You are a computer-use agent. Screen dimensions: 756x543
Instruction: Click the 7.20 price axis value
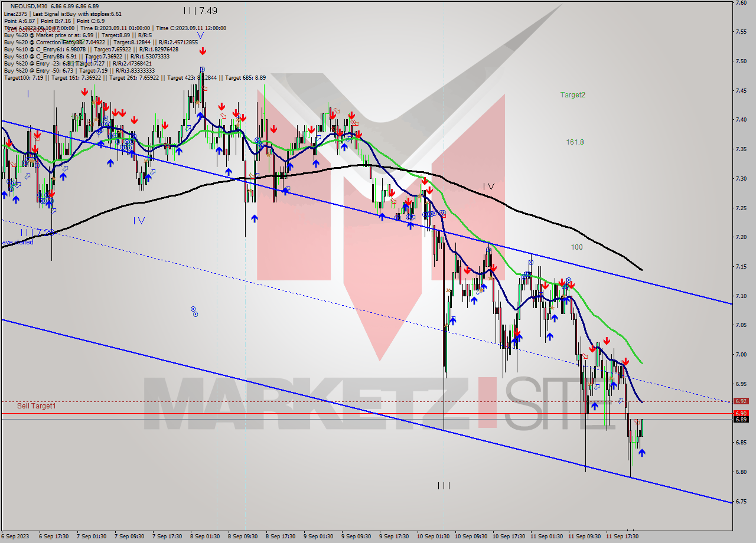click(x=741, y=237)
